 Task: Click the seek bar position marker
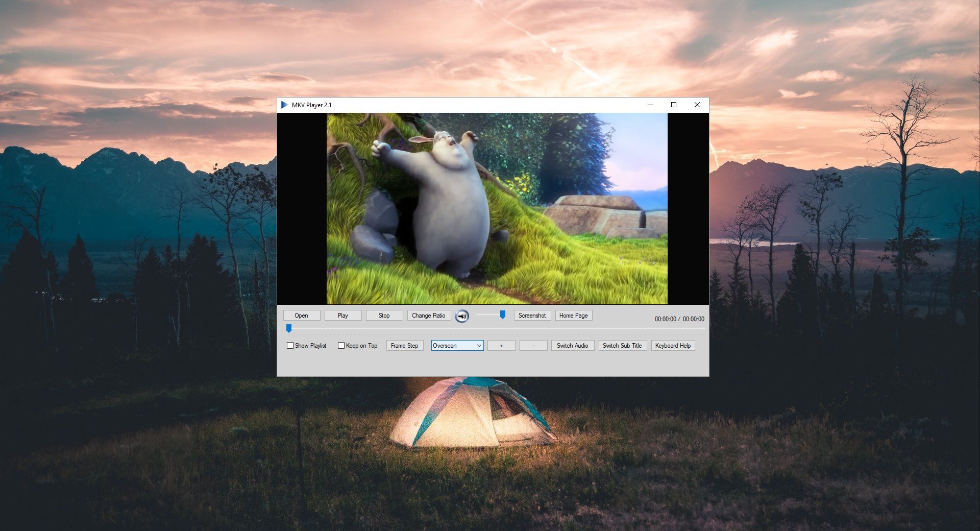click(x=289, y=328)
